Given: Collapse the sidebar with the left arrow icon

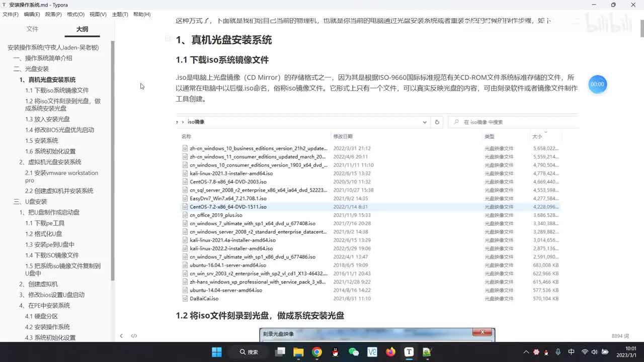Looking at the screenshot, I should tap(121, 336).
